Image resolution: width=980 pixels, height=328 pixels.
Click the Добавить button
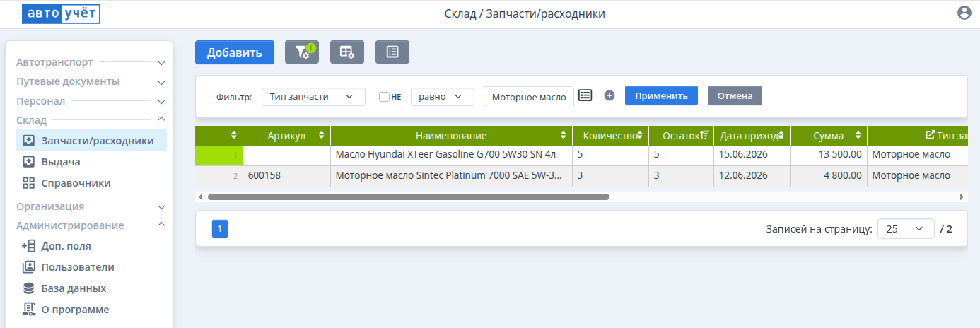(235, 52)
